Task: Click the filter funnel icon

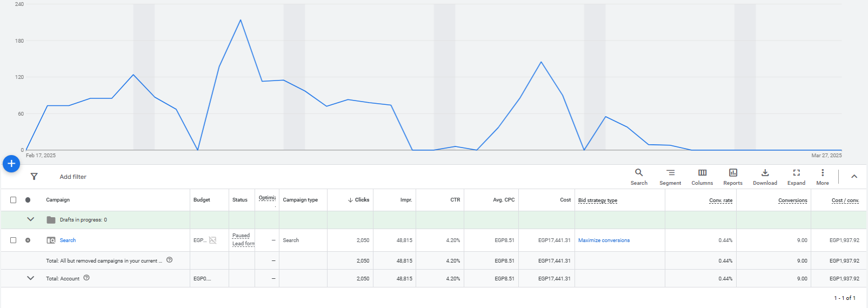Action: click(x=34, y=177)
